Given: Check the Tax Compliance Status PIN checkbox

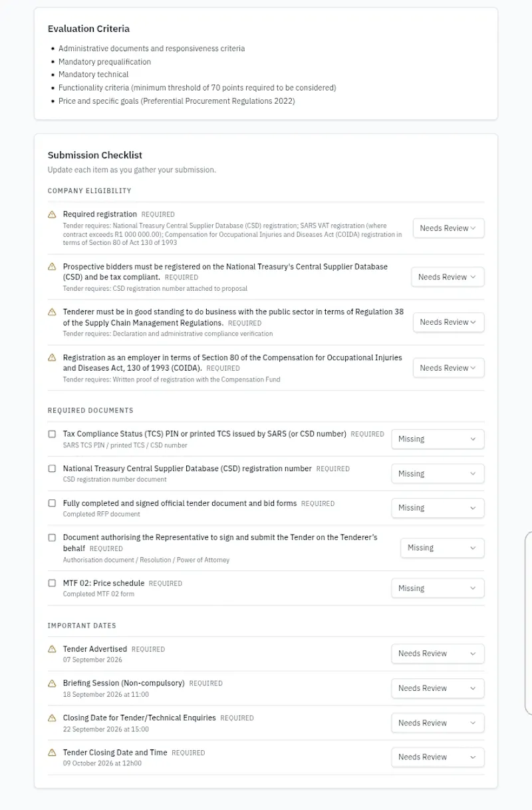Looking at the screenshot, I should tap(52, 434).
